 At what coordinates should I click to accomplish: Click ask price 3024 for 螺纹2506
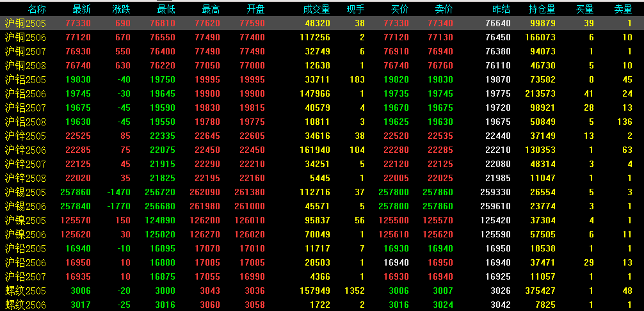click(443, 305)
